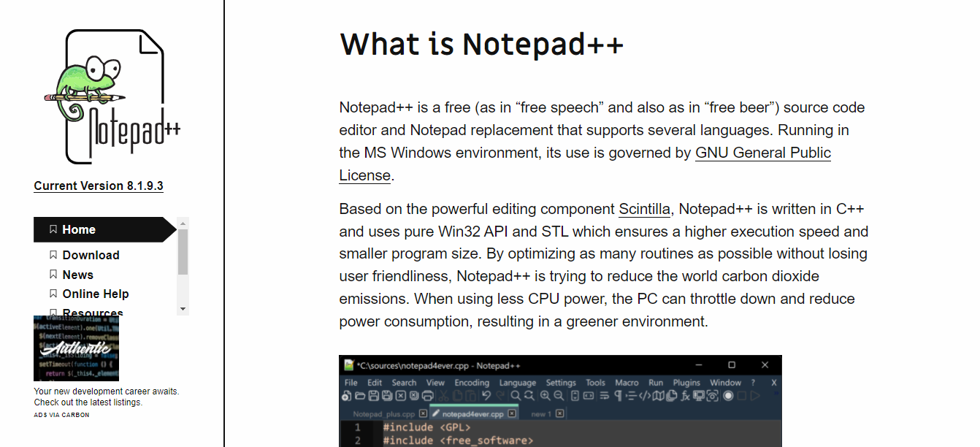Click the Document List icon in the toolbar
This screenshot has height=447, width=980.
(x=672, y=396)
